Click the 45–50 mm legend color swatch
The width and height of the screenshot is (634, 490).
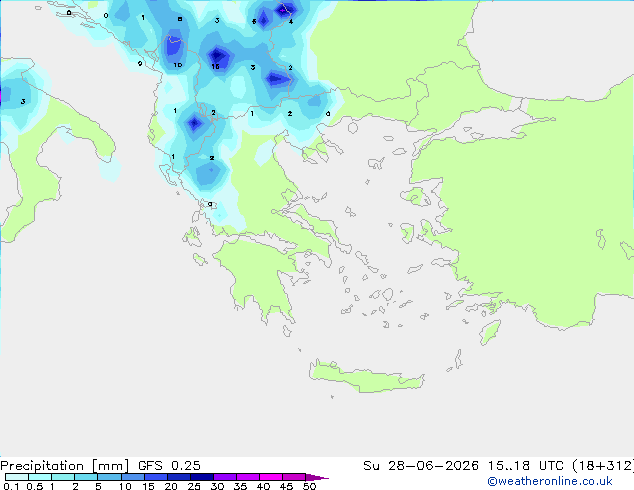(294, 477)
